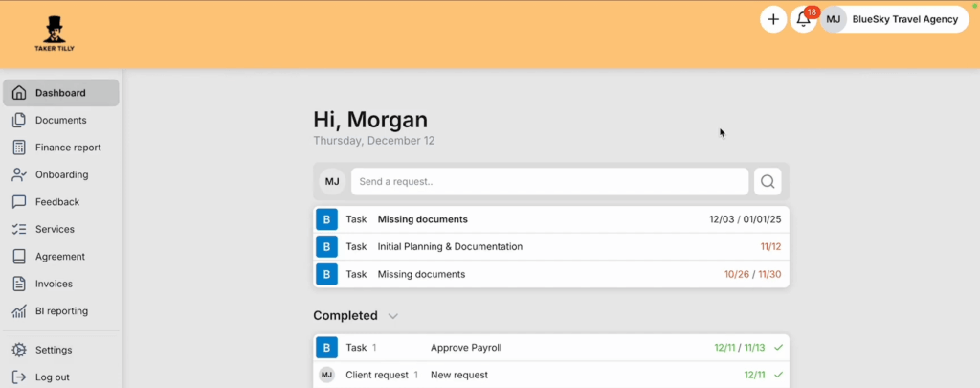
Task: Select the Log out option
Action: pos(52,377)
